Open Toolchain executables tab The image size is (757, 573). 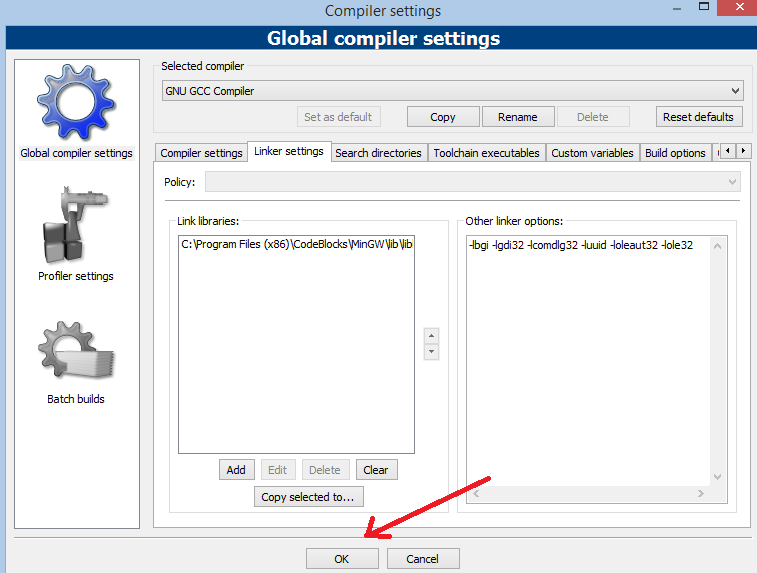pos(487,153)
